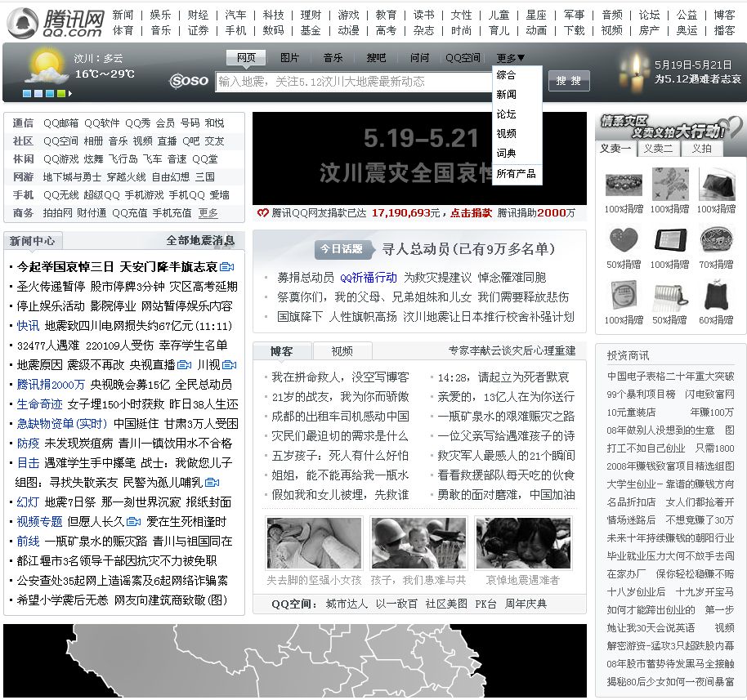Open 生命奇迹 news link
Image resolution: width=747 pixels, height=700 pixels.
pos(39,404)
